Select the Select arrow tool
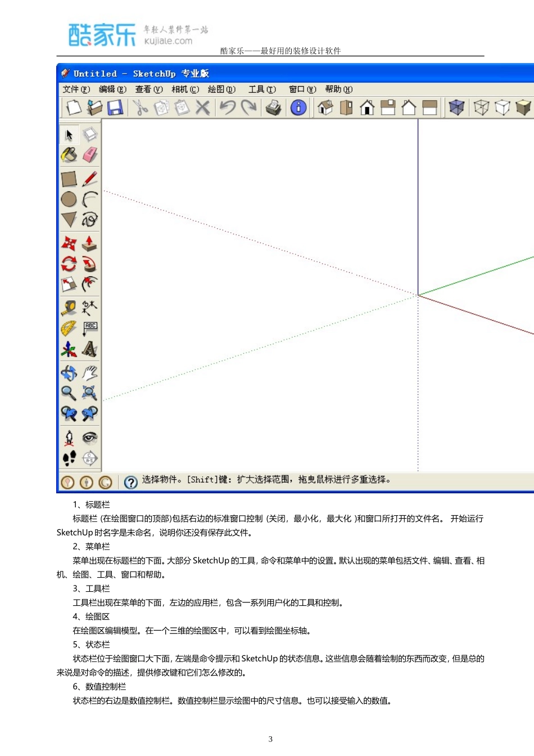534x756 pixels. (x=69, y=135)
